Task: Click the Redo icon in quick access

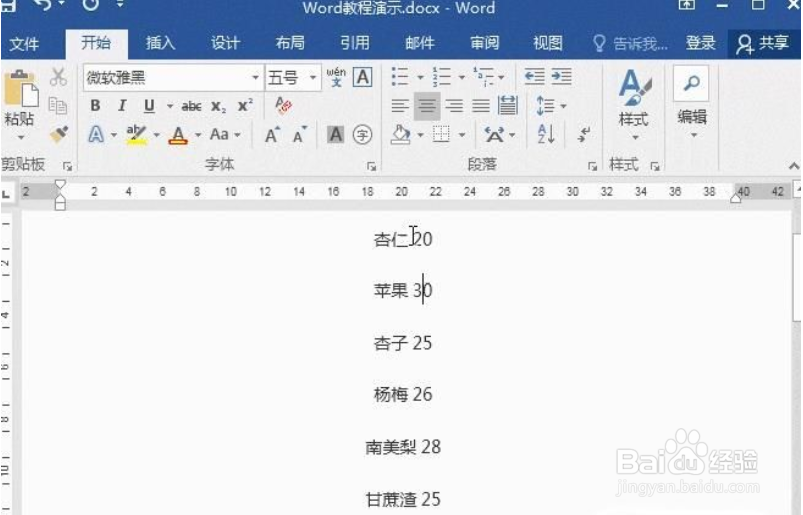Action: (91, 5)
